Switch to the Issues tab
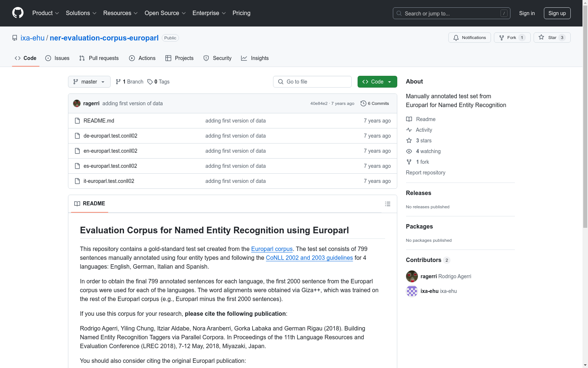 tap(57, 58)
